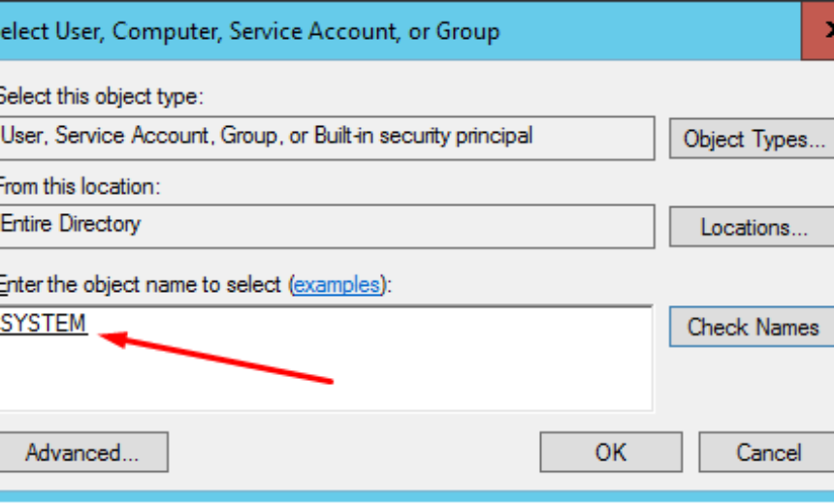Click the dialog title bar text
This screenshot has height=504, width=834.
click(249, 31)
